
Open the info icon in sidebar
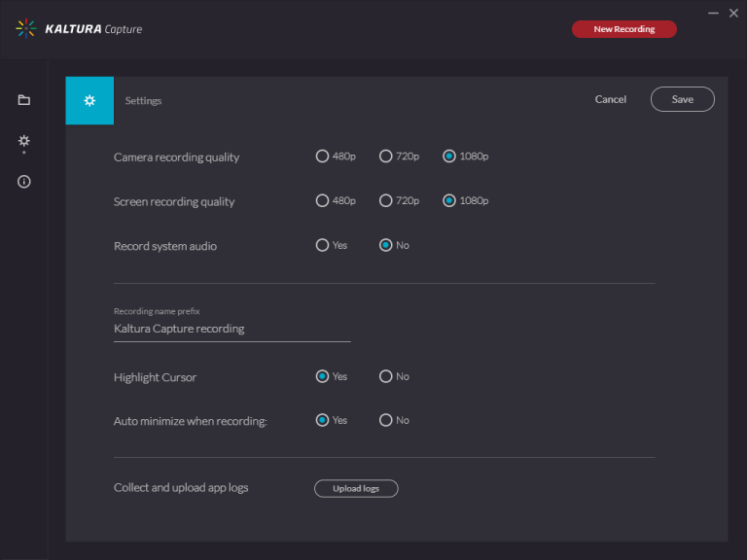tap(23, 182)
